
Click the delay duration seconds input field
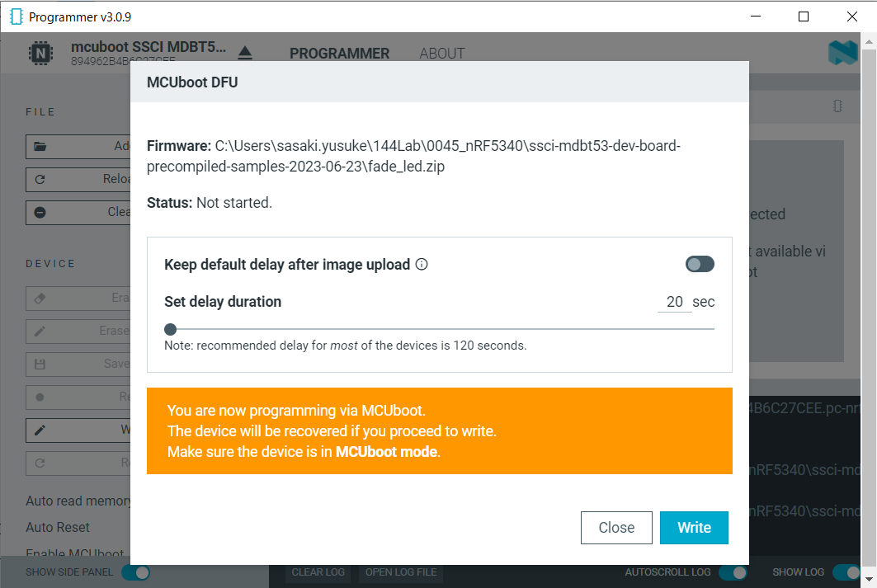click(674, 302)
